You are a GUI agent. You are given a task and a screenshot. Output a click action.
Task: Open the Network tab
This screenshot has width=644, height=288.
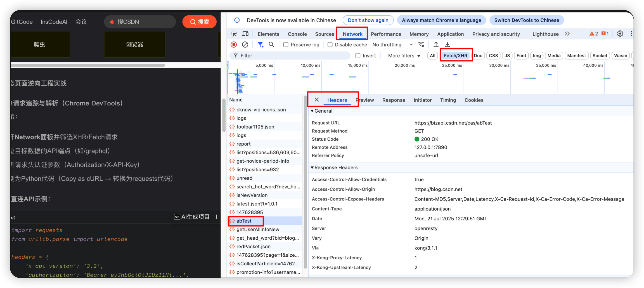point(352,34)
